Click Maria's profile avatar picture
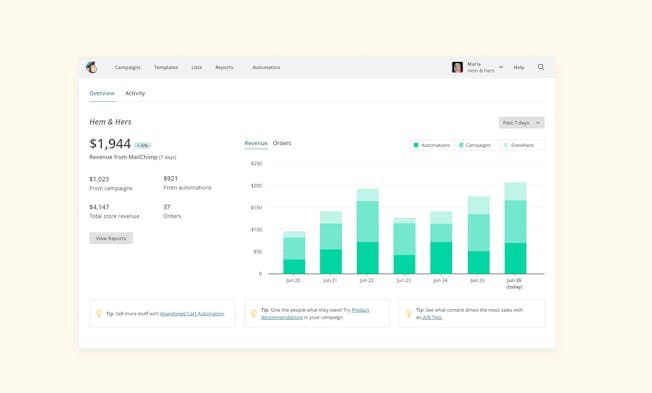 (457, 67)
